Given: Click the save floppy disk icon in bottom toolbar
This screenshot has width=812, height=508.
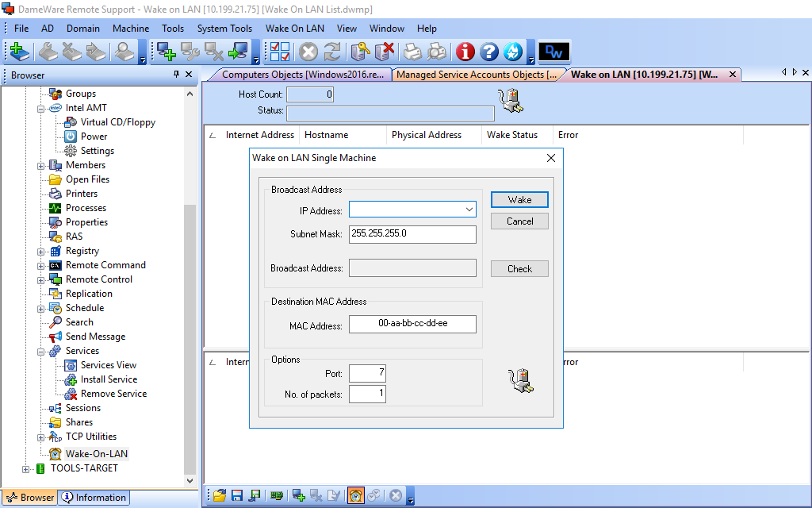Looking at the screenshot, I should [x=237, y=495].
